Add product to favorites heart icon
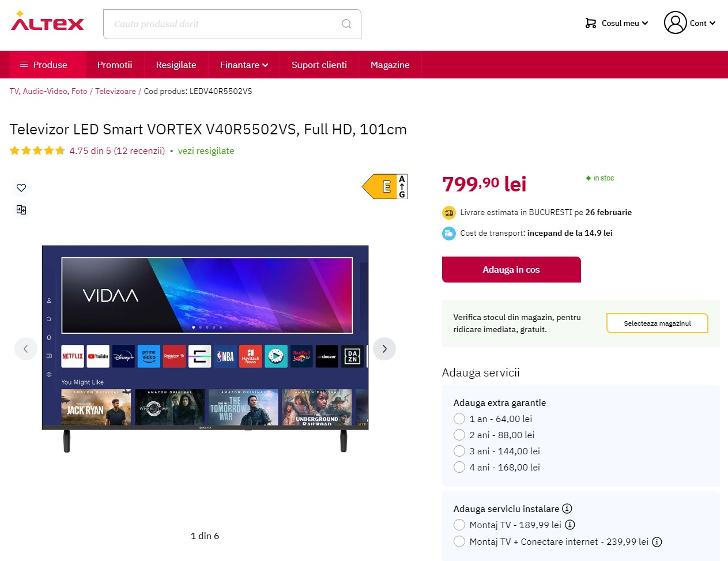Viewport: 728px width, 561px height. 21,187
